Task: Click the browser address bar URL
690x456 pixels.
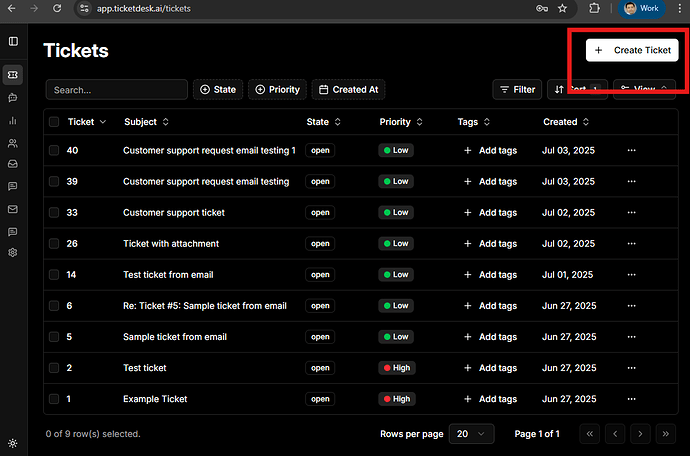Action: pyautogui.click(x=143, y=8)
